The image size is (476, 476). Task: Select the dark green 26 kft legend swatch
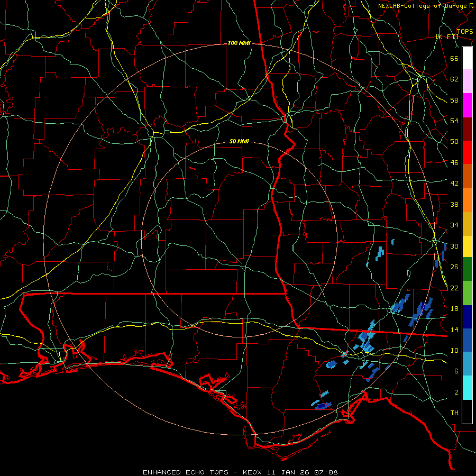click(467, 269)
